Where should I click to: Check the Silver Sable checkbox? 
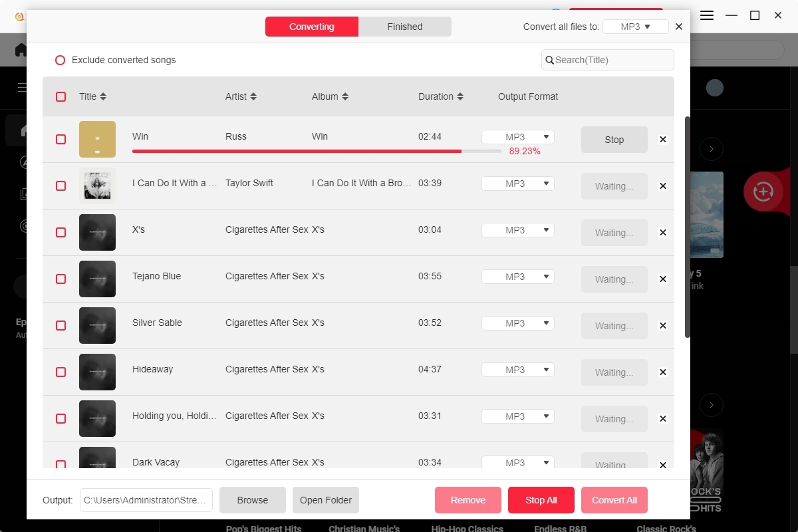61,325
